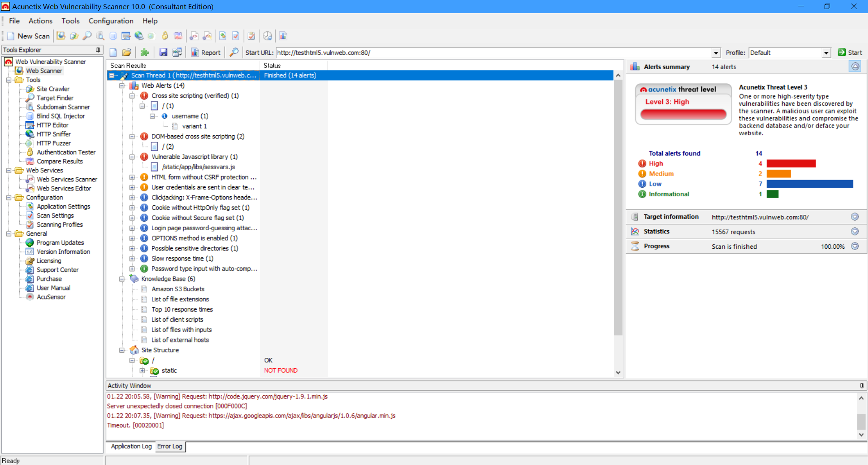868x465 pixels.
Task: Click the New Scan toolbar button
Action: [x=28, y=36]
